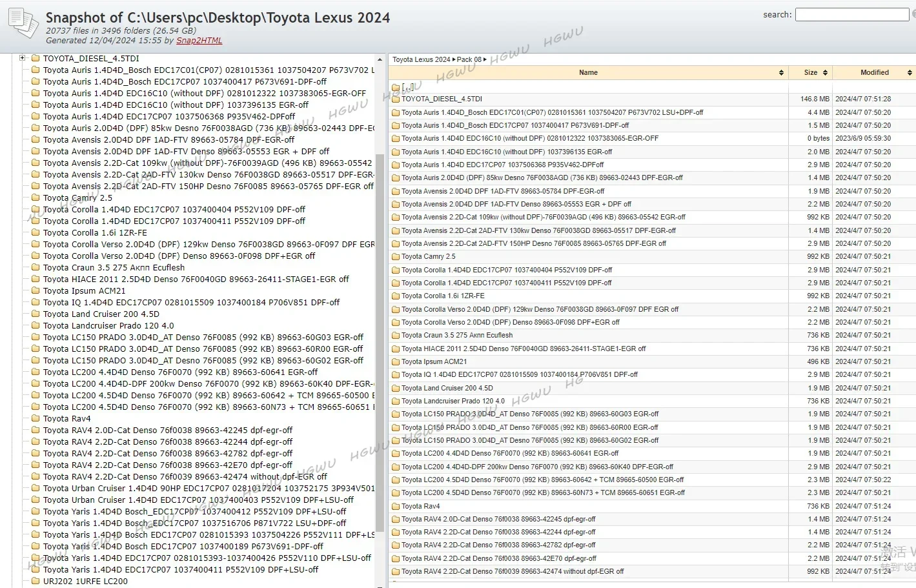This screenshot has height=588, width=916.
Task: Sort file list by Size column
Action: (811, 72)
